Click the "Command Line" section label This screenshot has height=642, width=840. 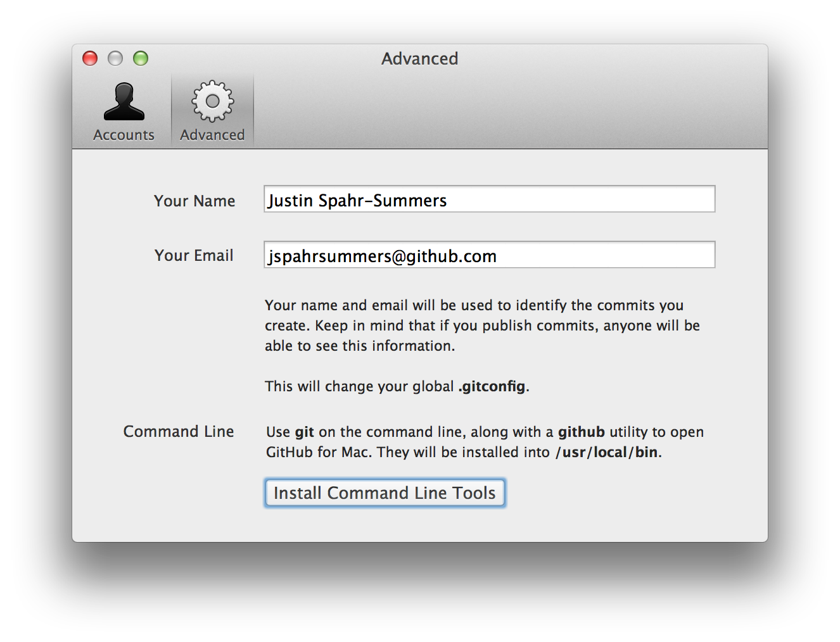click(179, 431)
